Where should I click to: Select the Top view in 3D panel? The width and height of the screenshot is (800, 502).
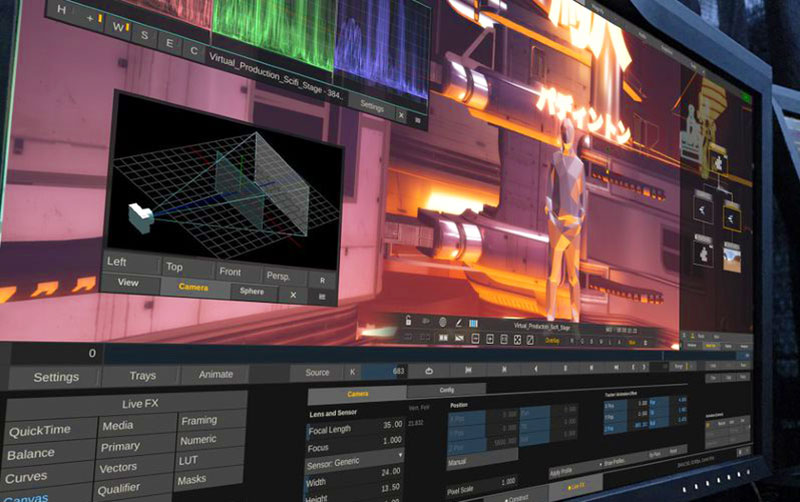coord(175,267)
